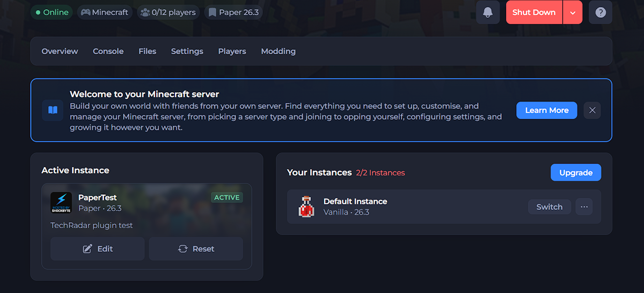Click the Shockbyte logo of PaperTest instance
The height and width of the screenshot is (293, 644).
61,203
